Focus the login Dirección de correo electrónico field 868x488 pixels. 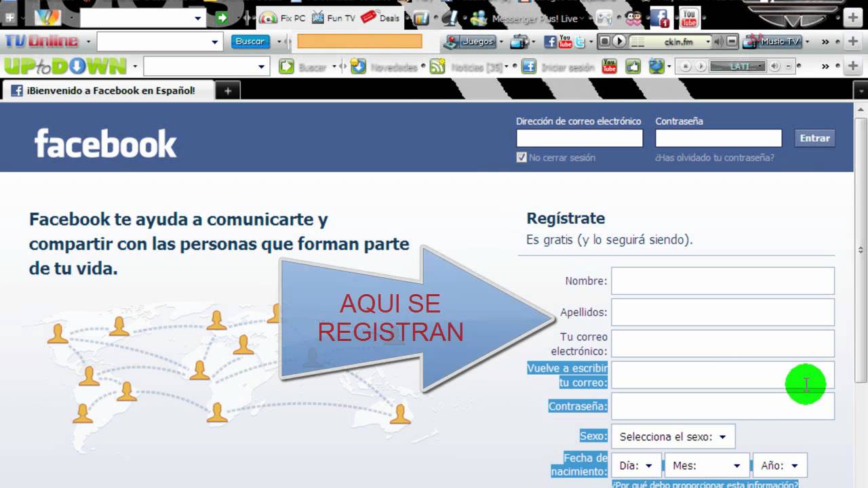click(579, 138)
